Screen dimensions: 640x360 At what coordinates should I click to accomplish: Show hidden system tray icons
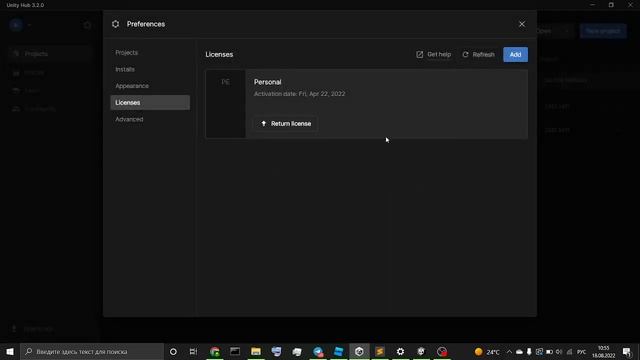[x=509, y=352]
